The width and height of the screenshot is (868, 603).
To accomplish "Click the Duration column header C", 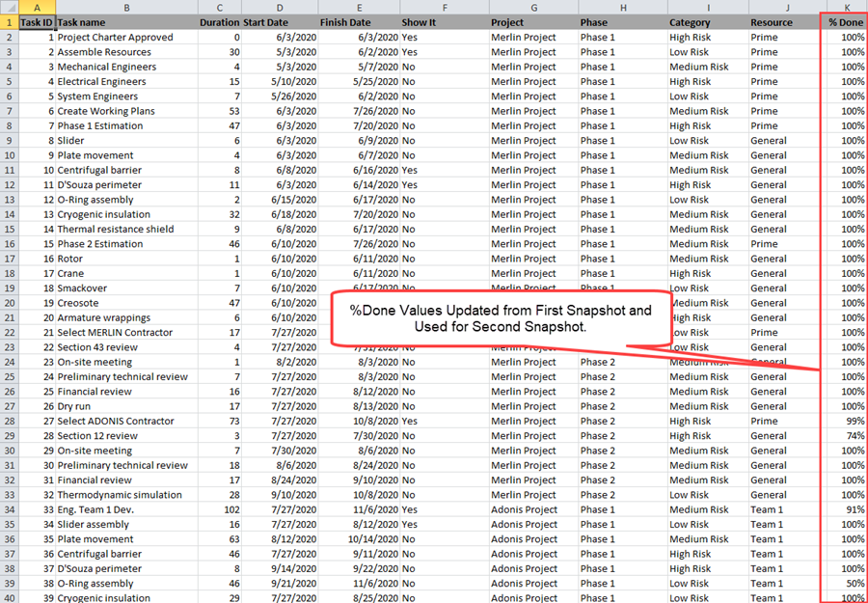I will pyautogui.click(x=219, y=8).
